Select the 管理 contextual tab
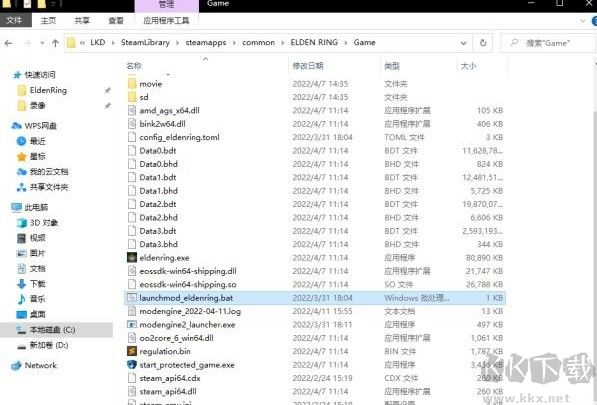Screen dimensions: 597x405 coord(166,5)
